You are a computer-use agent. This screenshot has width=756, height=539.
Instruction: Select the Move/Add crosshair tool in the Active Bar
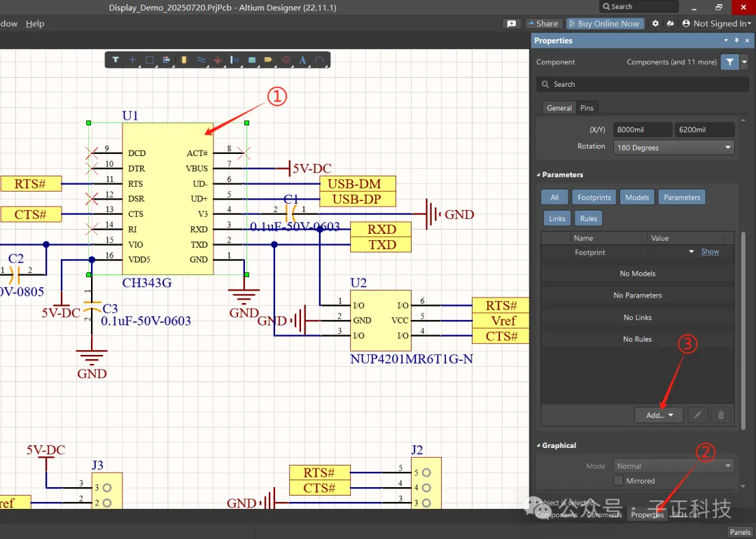[x=132, y=59]
